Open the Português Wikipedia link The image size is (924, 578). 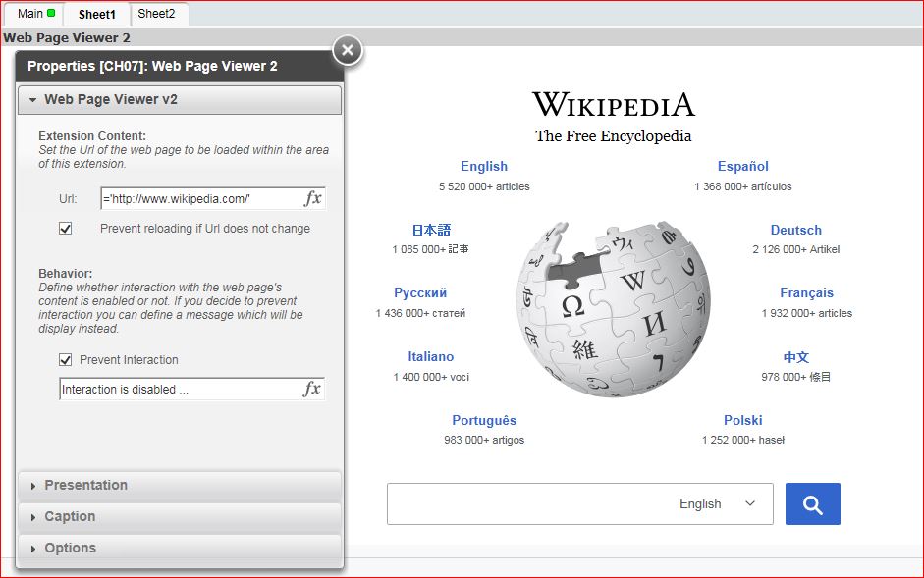484,420
